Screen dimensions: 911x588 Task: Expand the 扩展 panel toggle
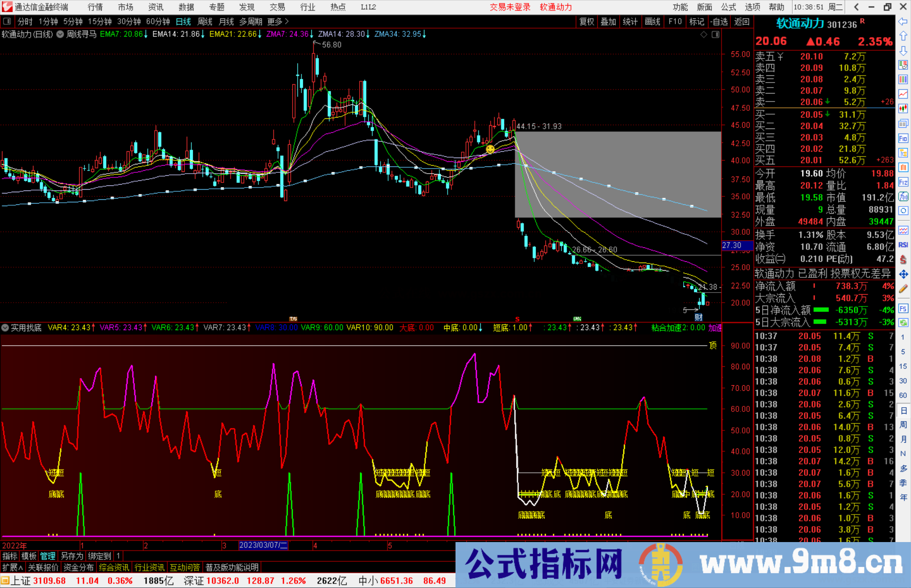pos(13,568)
